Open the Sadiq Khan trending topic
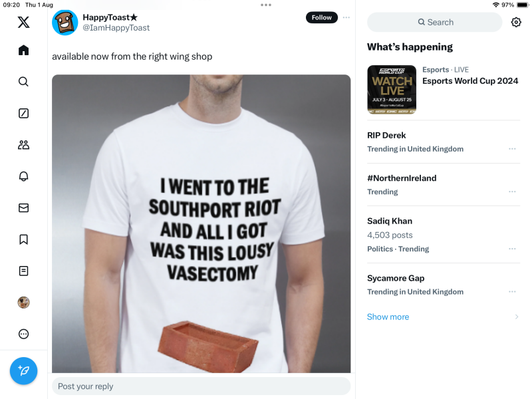The width and height of the screenshot is (532, 399). pos(390,221)
